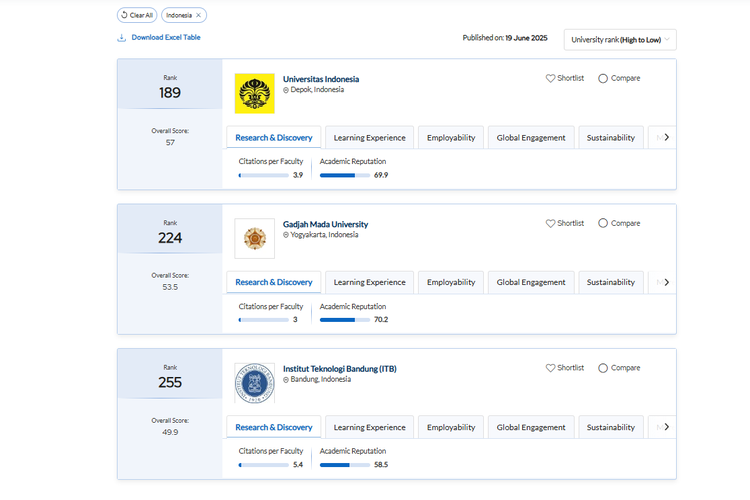Toggle Compare for Gadjah Mada University

(603, 223)
